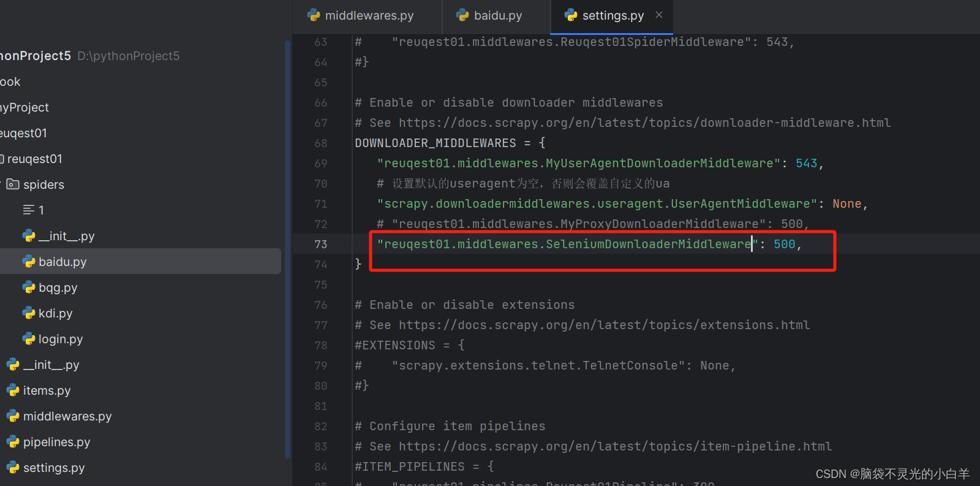
Task: Click the Python icon on settings.py tab
Action: click(571, 16)
